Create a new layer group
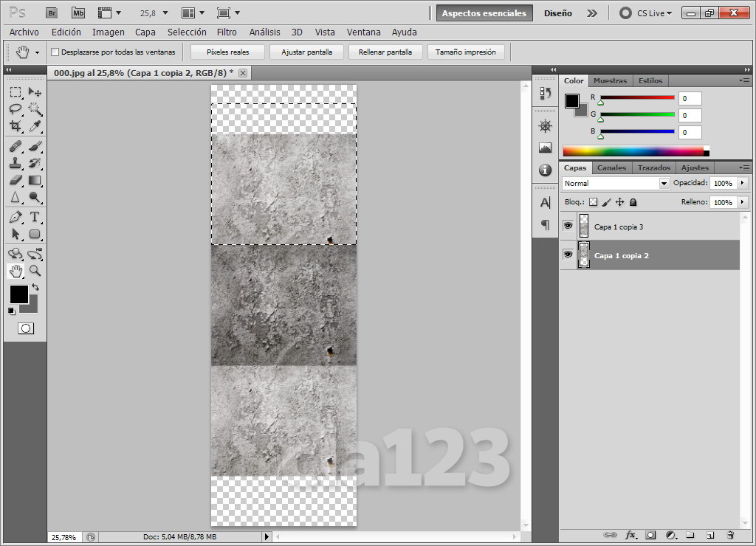Image resolution: width=756 pixels, height=546 pixels. pos(690,535)
